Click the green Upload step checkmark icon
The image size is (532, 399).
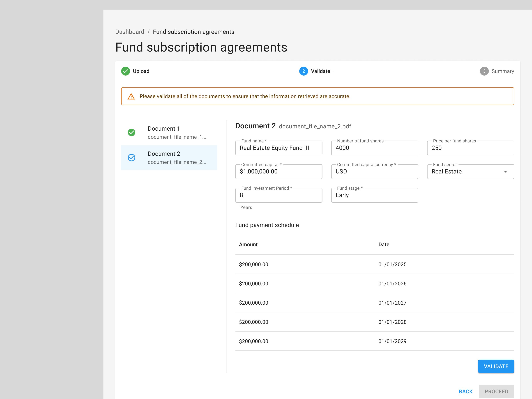[126, 71]
